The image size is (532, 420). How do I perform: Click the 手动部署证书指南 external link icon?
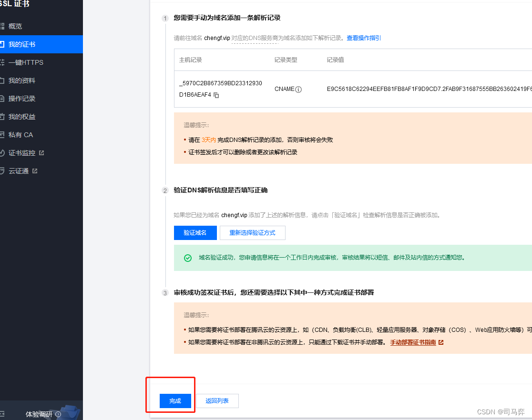(x=441, y=342)
